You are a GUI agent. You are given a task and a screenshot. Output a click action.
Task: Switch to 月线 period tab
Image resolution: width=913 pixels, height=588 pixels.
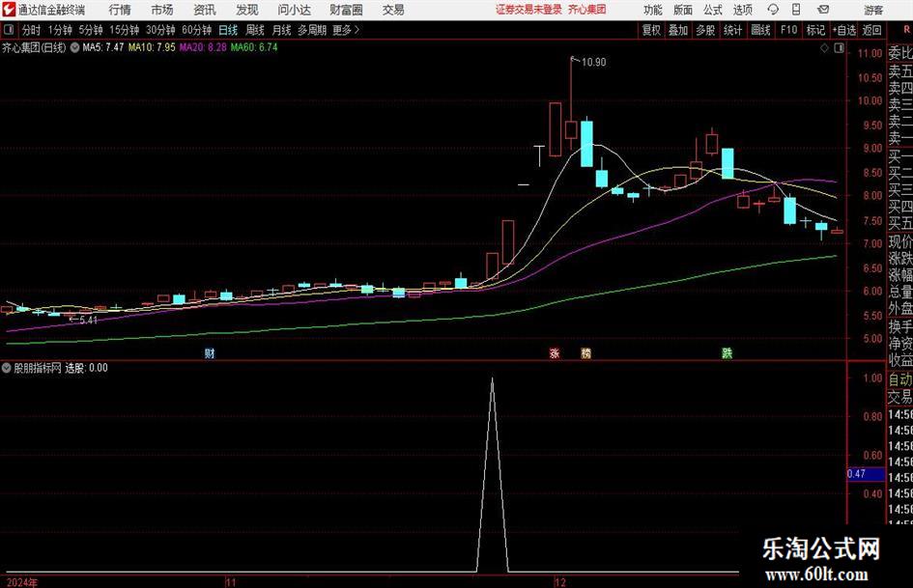[x=282, y=30]
